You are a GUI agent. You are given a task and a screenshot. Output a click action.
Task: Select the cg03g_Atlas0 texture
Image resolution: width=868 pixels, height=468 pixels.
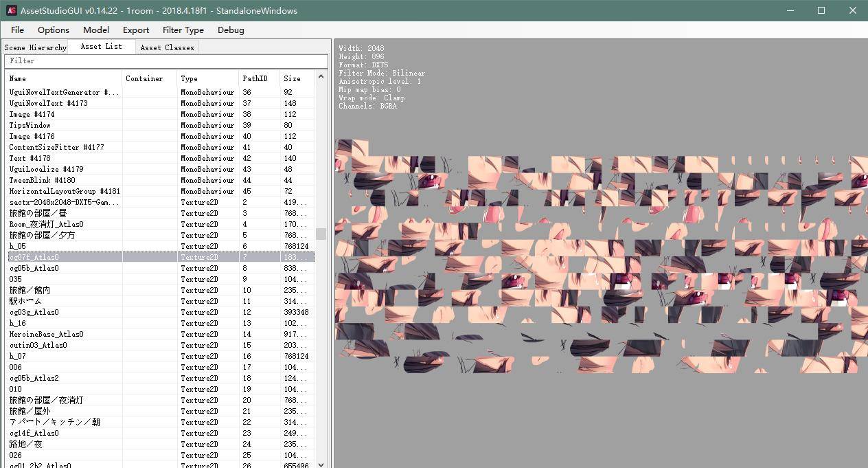(160, 312)
